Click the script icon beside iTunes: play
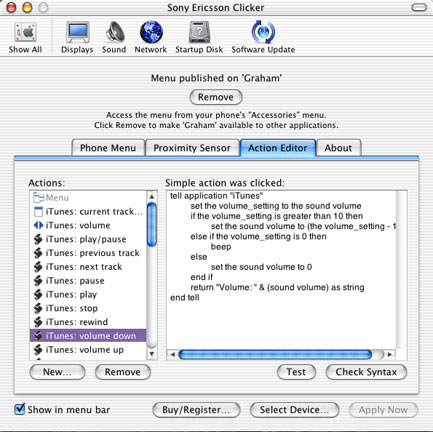 pyautogui.click(x=38, y=295)
